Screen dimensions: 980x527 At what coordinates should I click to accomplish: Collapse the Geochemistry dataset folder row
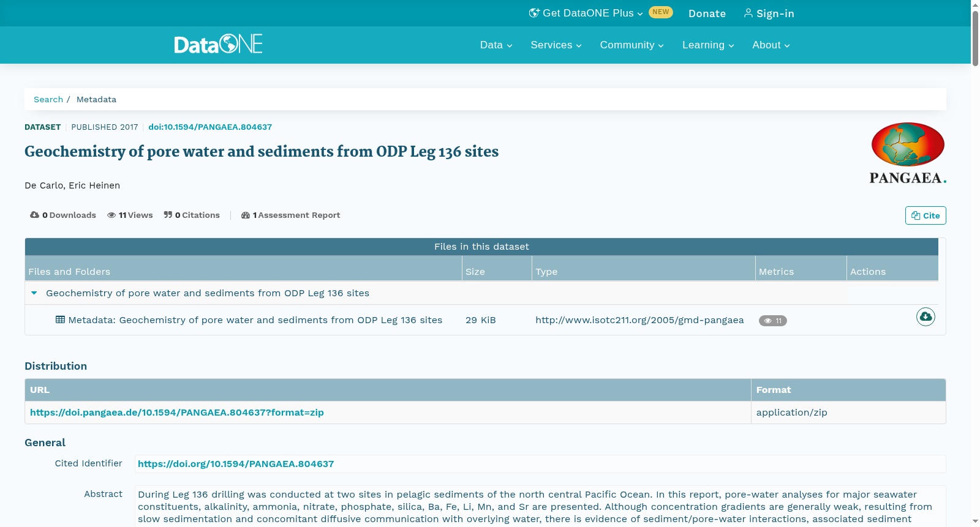[x=34, y=293]
